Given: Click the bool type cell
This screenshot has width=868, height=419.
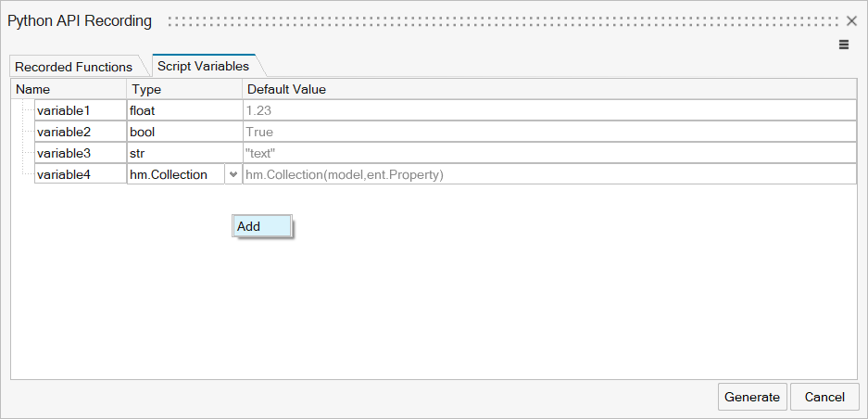Looking at the screenshot, I should point(184,132).
